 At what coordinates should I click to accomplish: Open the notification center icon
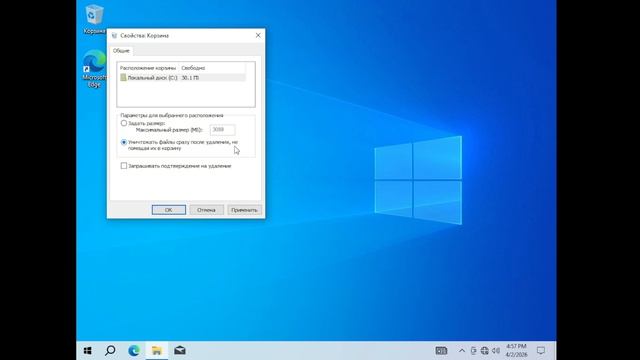[541, 351]
